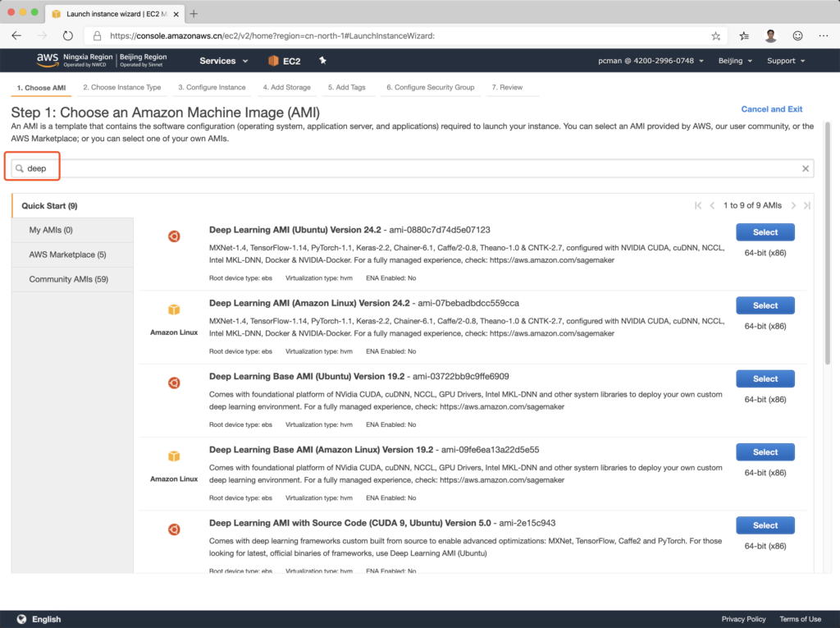Click the browser back arrow

click(16, 36)
